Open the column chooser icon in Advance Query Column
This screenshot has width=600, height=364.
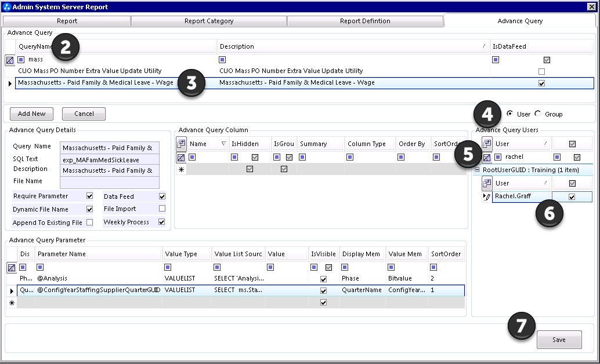(181, 144)
